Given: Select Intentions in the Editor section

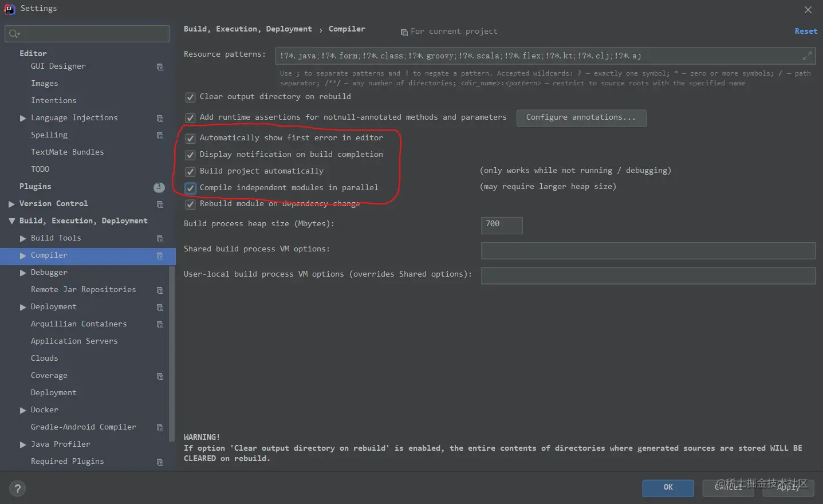Looking at the screenshot, I should [x=53, y=101].
